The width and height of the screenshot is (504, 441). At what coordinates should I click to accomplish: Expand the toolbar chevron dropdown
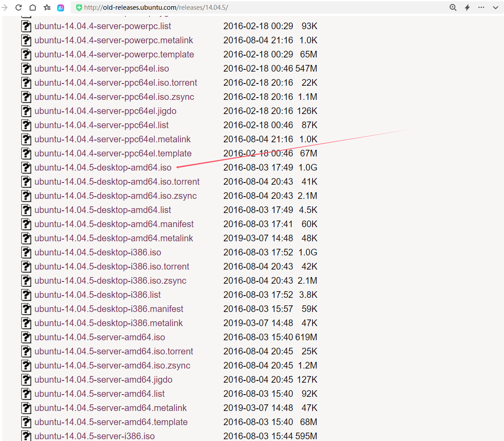pyautogui.click(x=495, y=8)
